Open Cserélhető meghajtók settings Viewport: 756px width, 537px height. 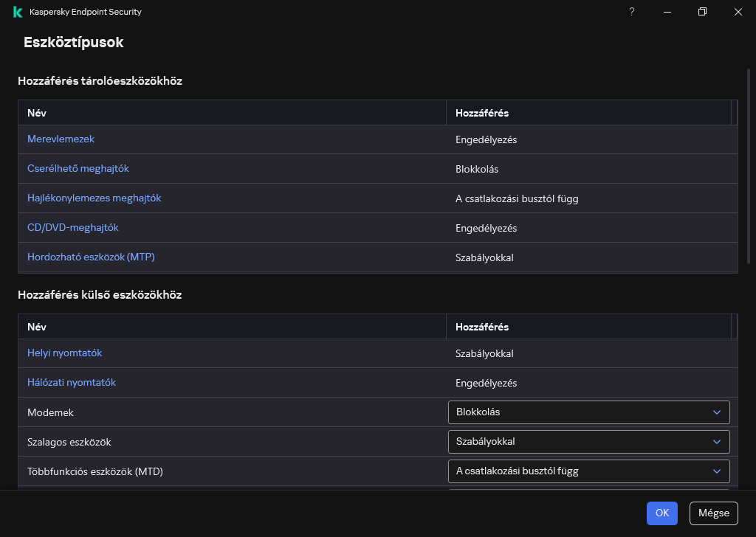(x=78, y=168)
